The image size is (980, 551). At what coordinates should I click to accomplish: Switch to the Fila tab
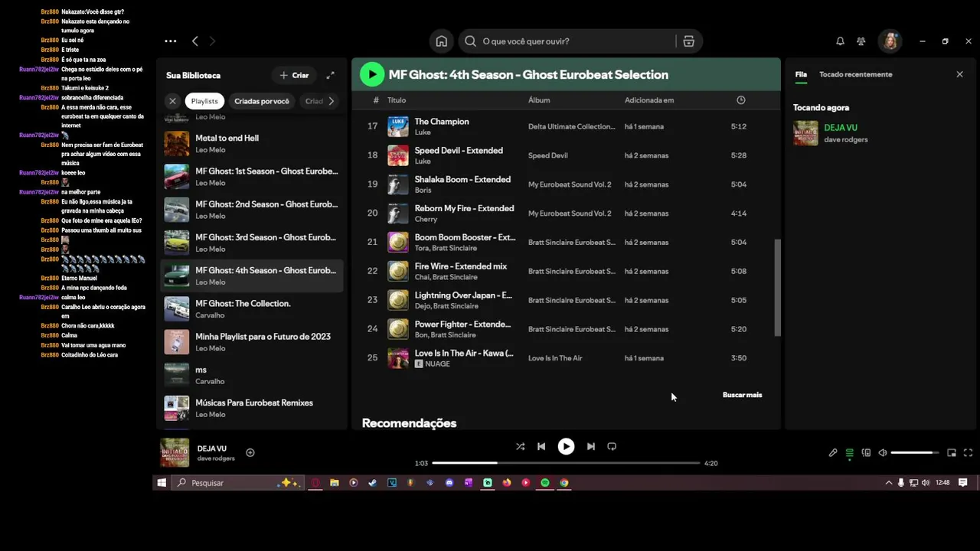pos(801,74)
